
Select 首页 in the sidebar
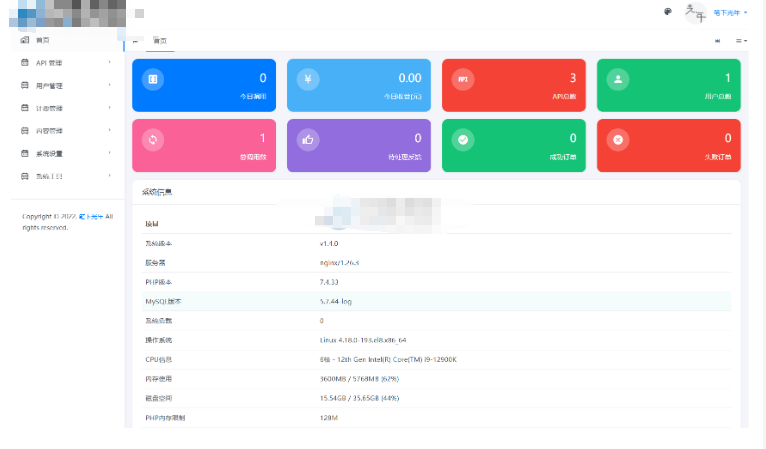pyautogui.click(x=67, y=40)
